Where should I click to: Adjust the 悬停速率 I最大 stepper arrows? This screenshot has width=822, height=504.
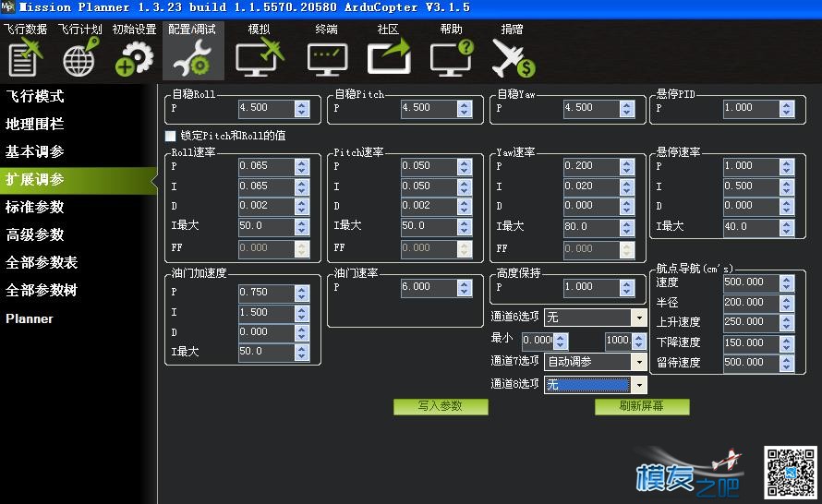pyautogui.click(x=787, y=227)
